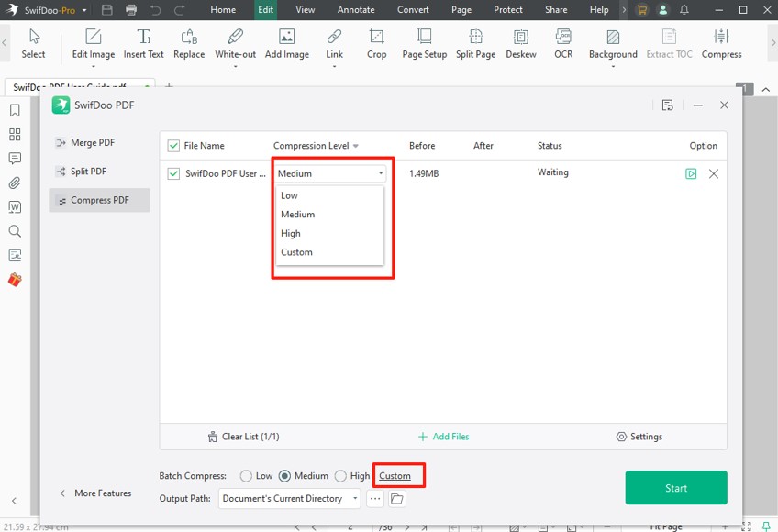Open the Background tool
Image resolution: width=778 pixels, height=532 pixels.
pyautogui.click(x=613, y=44)
